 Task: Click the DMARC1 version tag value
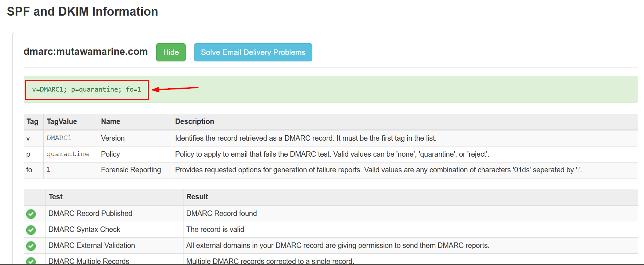pos(59,138)
